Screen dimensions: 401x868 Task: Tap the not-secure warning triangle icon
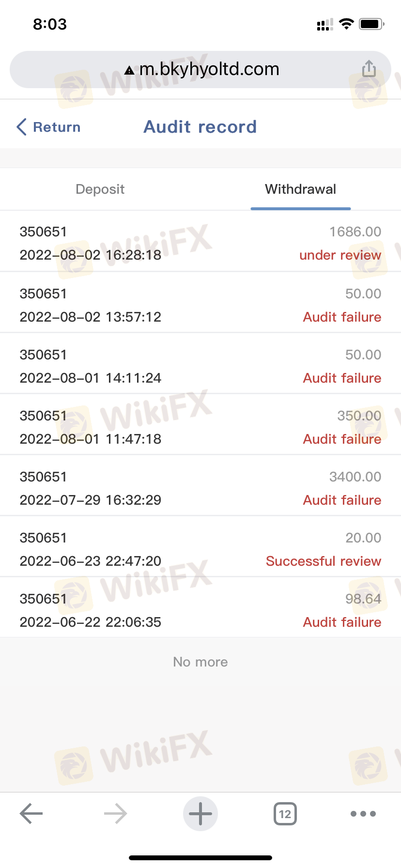pos(129,71)
